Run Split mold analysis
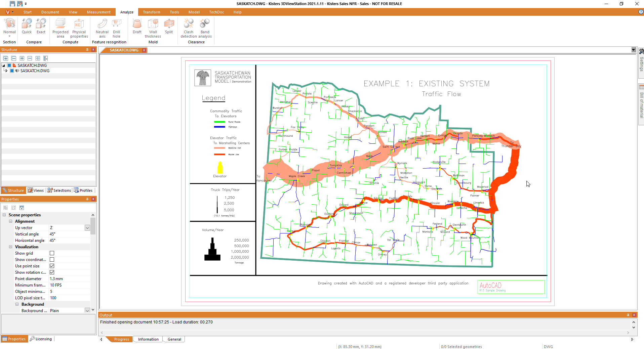The width and height of the screenshot is (644, 349). point(169,27)
